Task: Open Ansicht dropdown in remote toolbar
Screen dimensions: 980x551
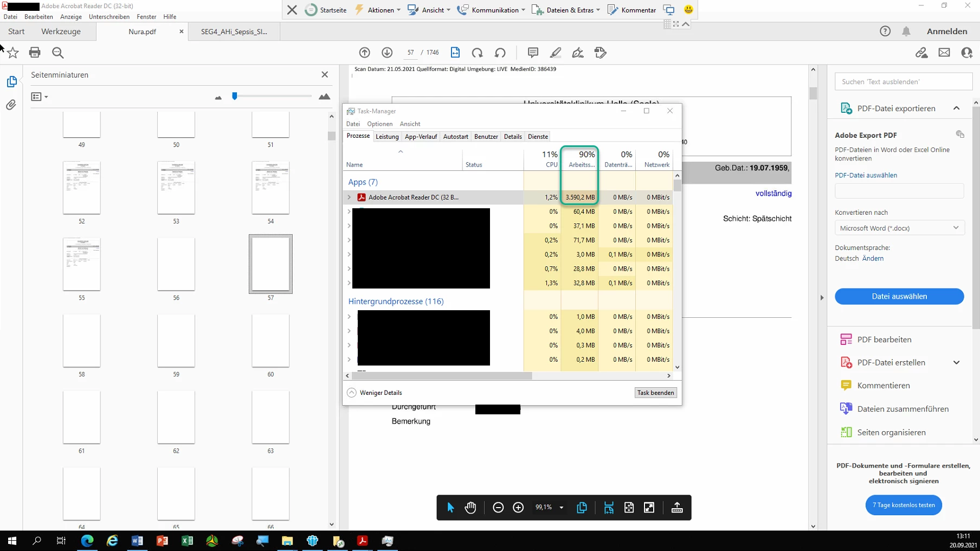Action: pos(429,10)
